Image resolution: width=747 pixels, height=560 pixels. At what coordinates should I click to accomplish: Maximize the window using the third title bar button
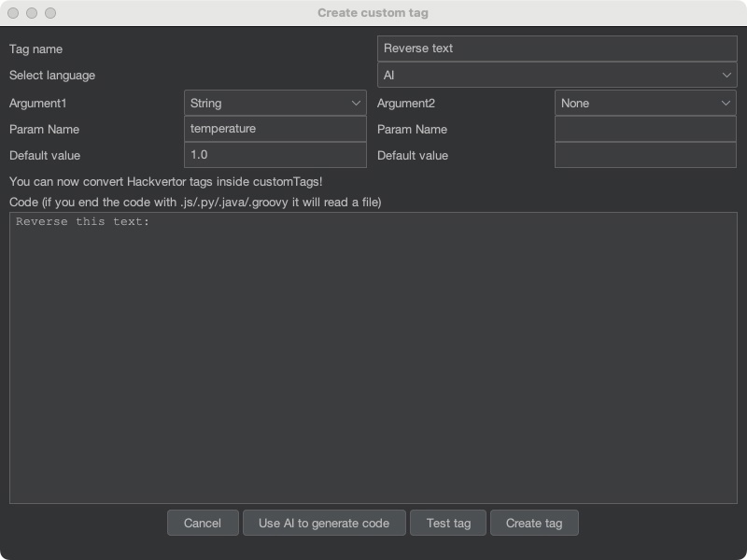(50, 13)
